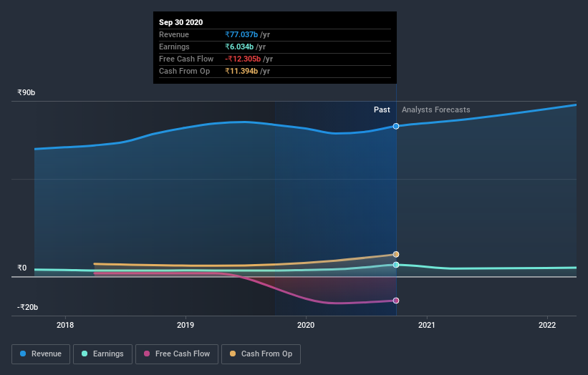Click the 2018 x-axis label
588x375 pixels.
[x=65, y=325]
